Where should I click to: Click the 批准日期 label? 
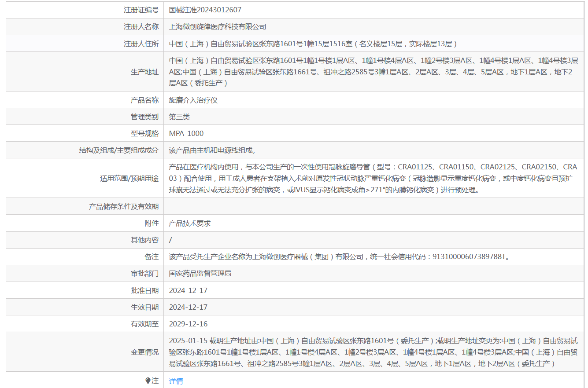[x=144, y=290]
